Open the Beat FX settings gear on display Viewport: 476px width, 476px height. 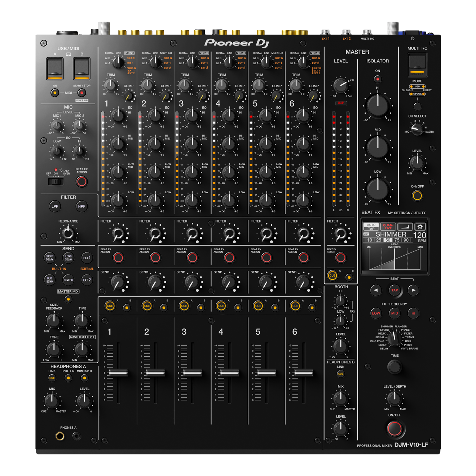420,226
